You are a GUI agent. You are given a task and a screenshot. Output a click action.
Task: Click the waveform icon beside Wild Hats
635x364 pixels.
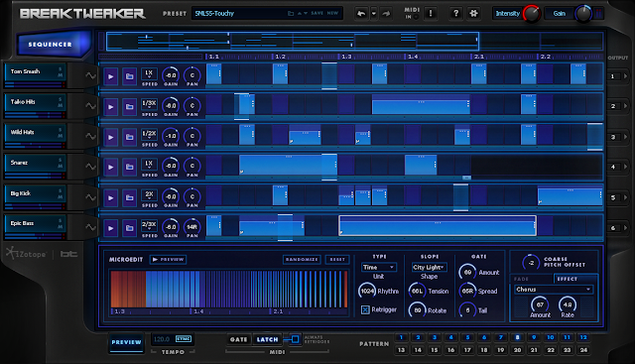coord(90,136)
